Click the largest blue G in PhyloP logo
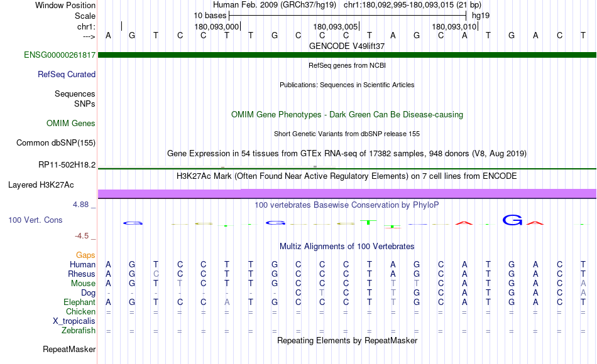The width and height of the screenshot is (597, 364). (x=512, y=220)
